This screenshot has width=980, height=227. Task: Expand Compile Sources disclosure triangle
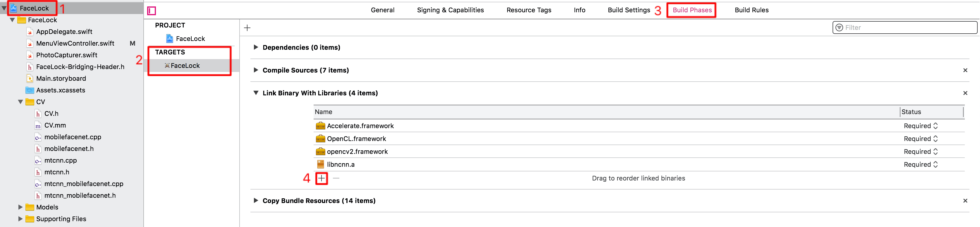click(x=256, y=70)
